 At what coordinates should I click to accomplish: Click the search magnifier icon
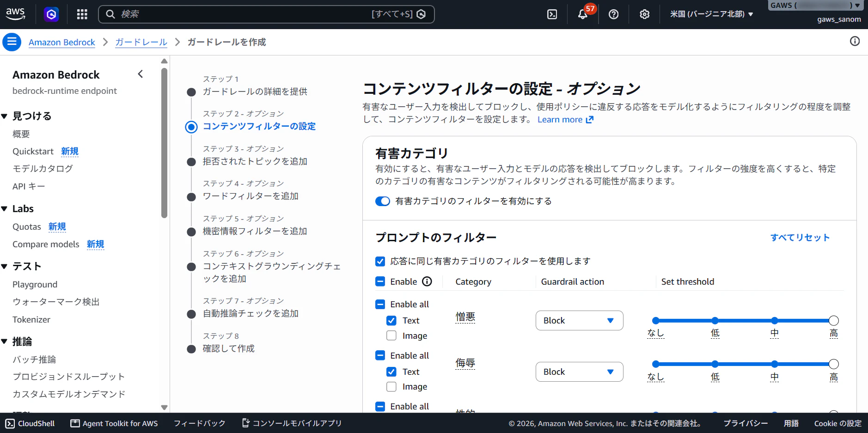(110, 14)
